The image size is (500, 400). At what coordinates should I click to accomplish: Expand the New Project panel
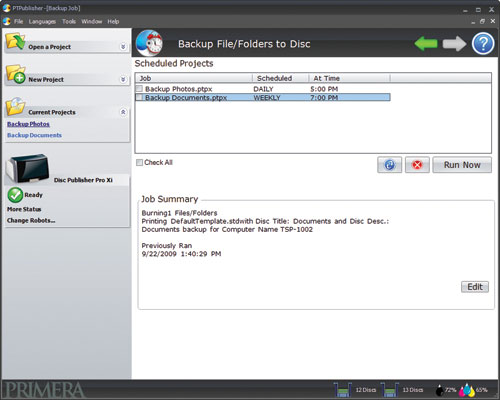[123, 79]
